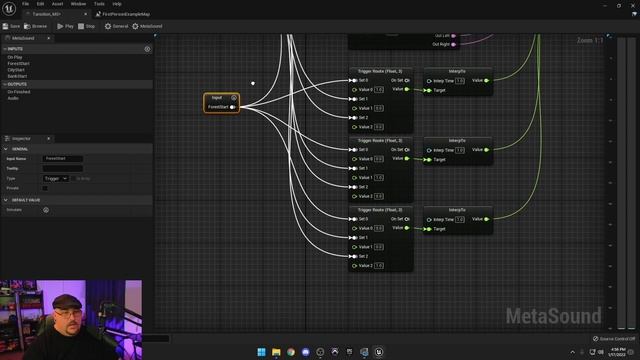Play the MetaSound preview
This screenshot has height=360, width=640.
(65, 26)
